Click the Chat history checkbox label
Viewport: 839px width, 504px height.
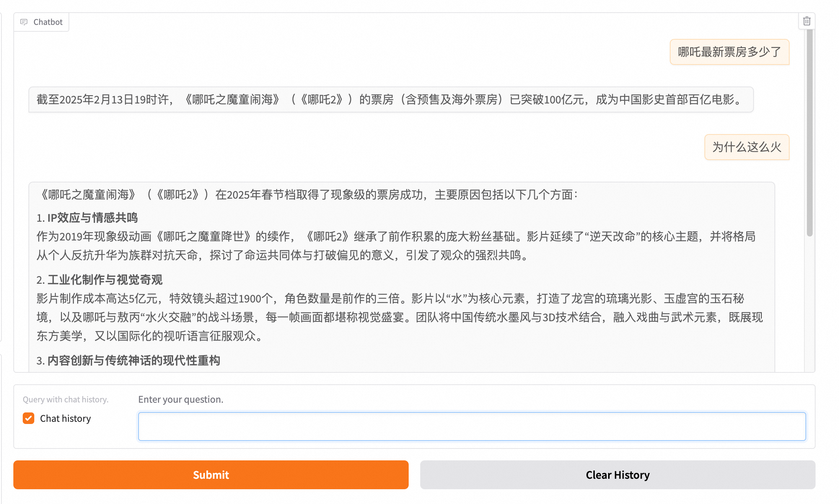point(65,418)
